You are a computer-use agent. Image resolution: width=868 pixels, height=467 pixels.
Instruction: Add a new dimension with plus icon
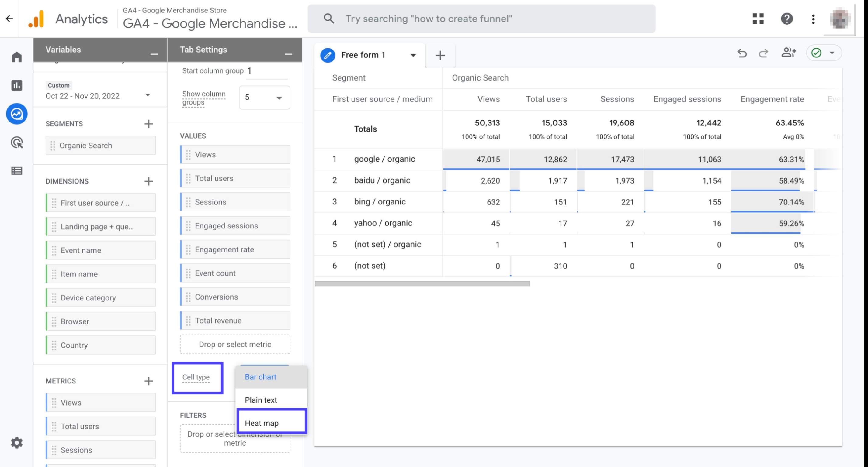pos(149,181)
